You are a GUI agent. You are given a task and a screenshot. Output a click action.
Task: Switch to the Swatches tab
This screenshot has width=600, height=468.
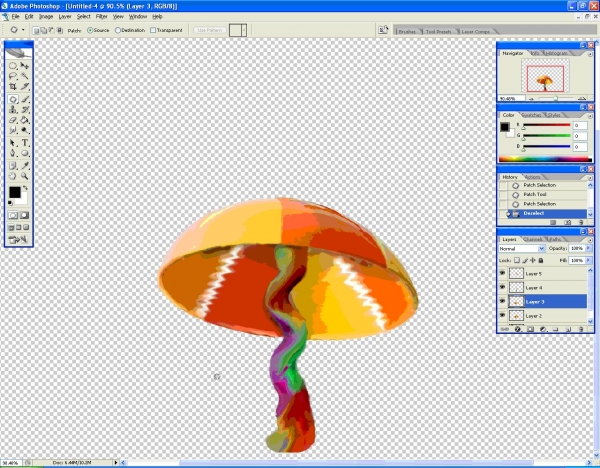point(531,115)
